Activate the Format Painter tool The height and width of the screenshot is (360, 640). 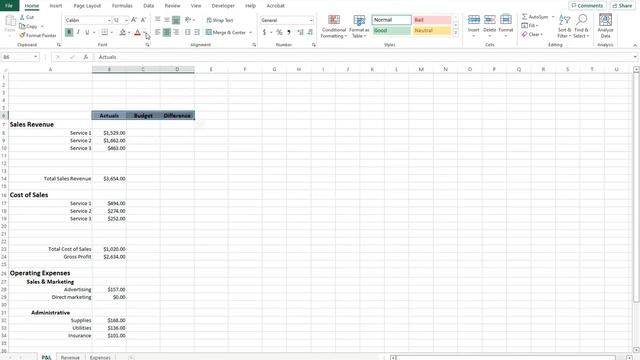coord(38,36)
